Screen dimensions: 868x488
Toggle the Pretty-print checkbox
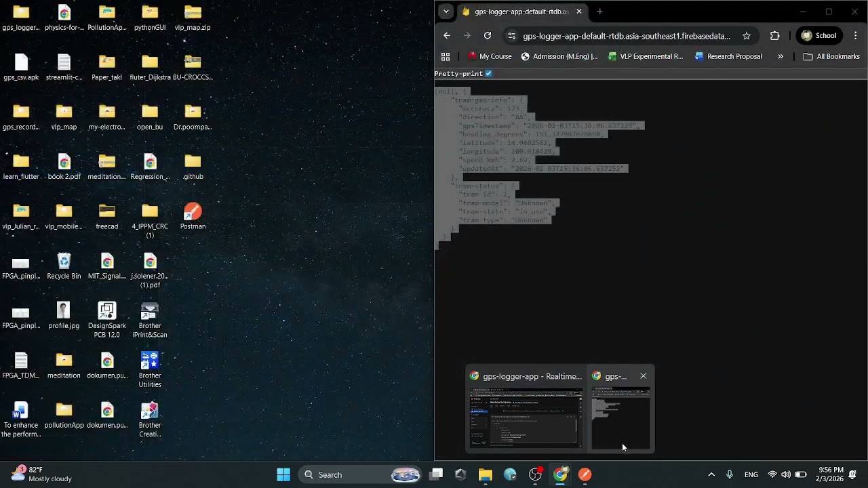(488, 73)
